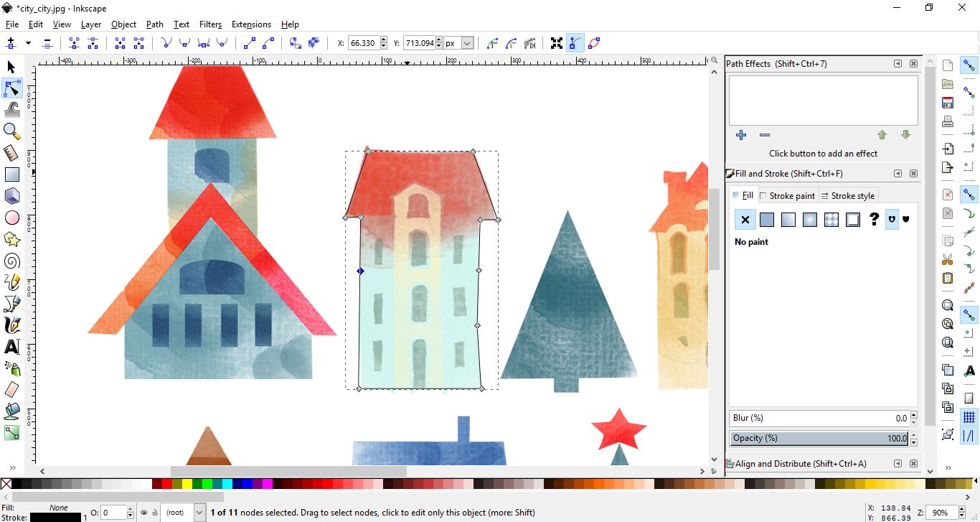Choose Radial gradient fill option
980x522 pixels.
click(x=810, y=220)
